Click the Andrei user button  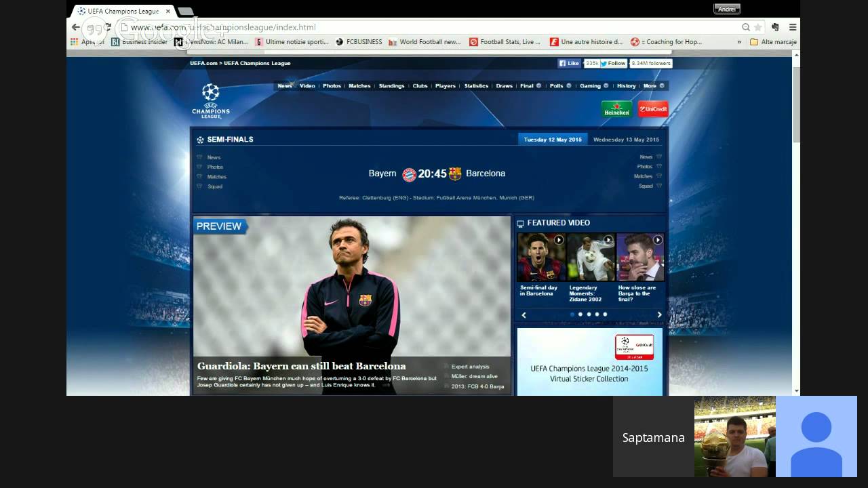727,9
